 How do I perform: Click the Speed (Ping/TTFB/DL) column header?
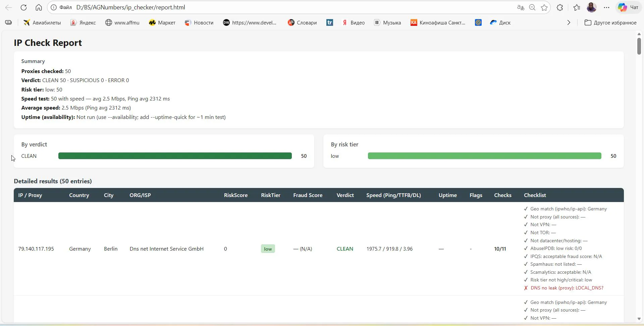[x=393, y=195]
